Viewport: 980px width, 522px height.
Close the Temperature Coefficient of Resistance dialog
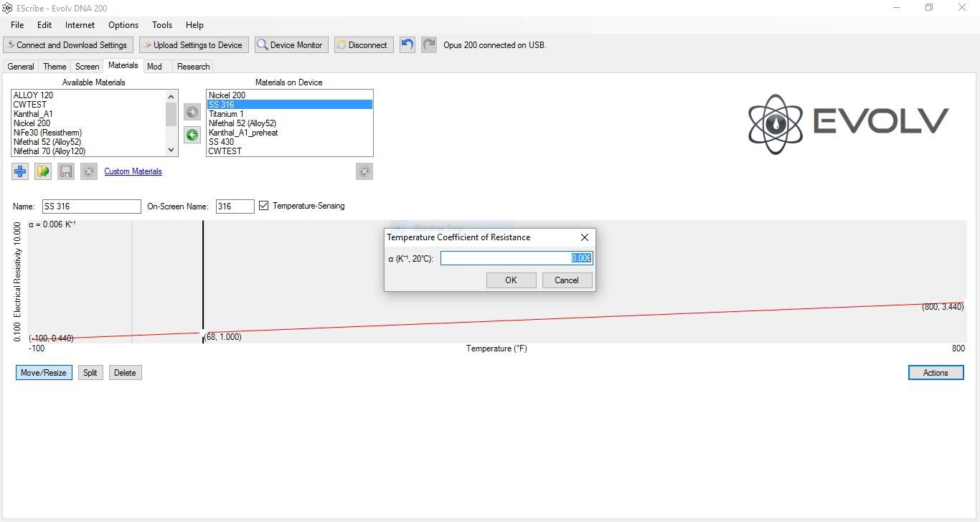[584, 237]
